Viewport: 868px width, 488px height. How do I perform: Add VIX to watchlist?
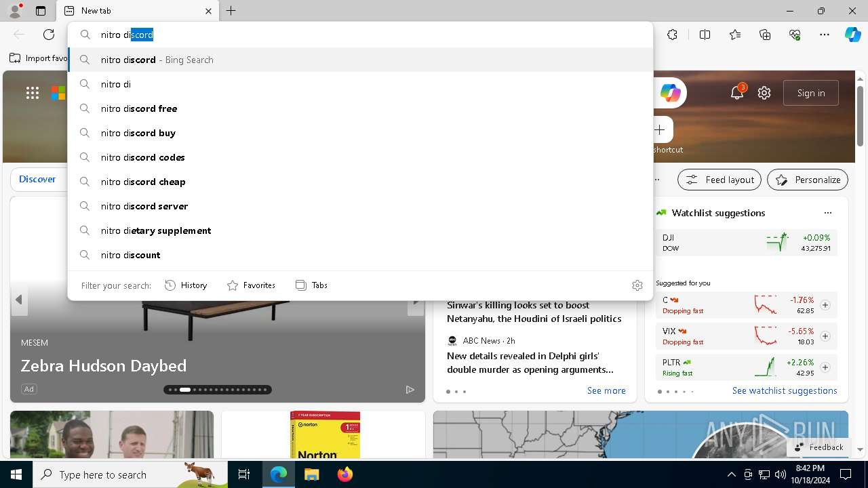click(x=825, y=336)
